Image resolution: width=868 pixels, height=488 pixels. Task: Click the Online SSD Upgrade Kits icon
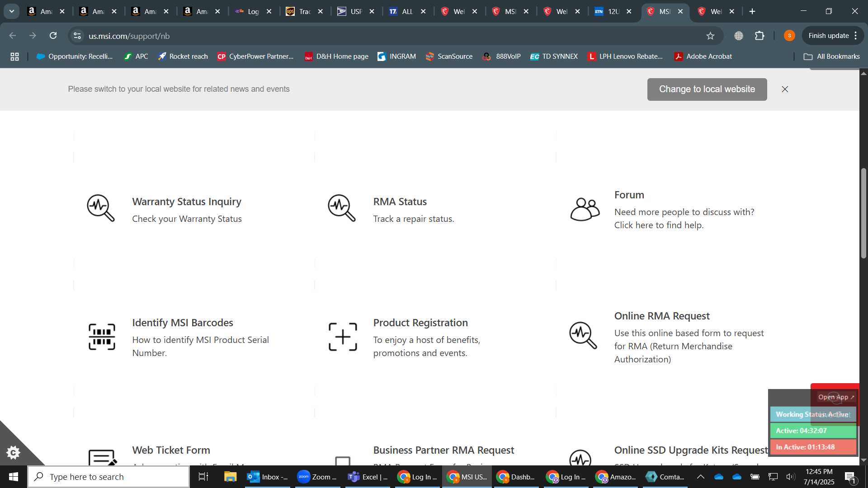pyautogui.click(x=580, y=458)
